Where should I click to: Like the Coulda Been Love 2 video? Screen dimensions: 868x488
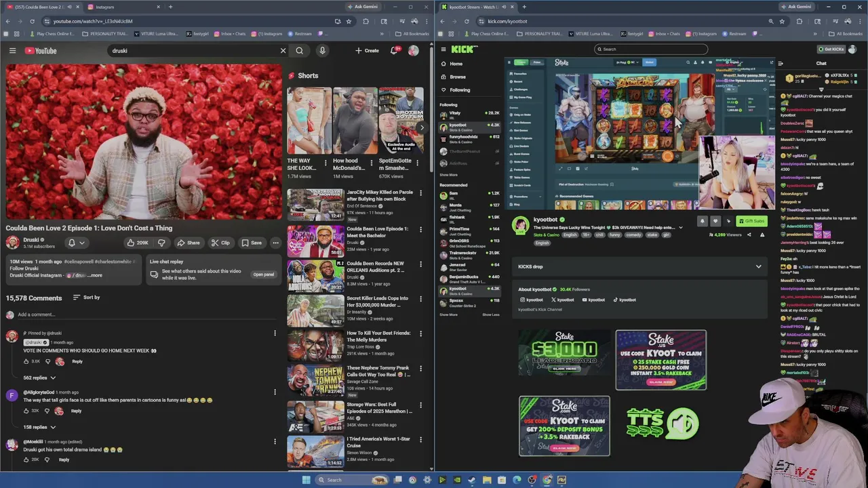[x=138, y=243]
